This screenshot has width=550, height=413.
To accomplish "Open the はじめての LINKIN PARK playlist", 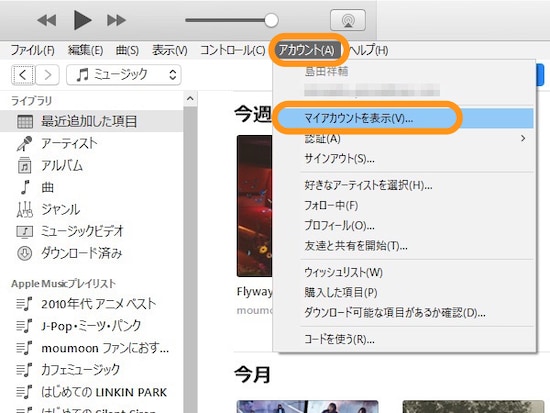I will click(104, 392).
